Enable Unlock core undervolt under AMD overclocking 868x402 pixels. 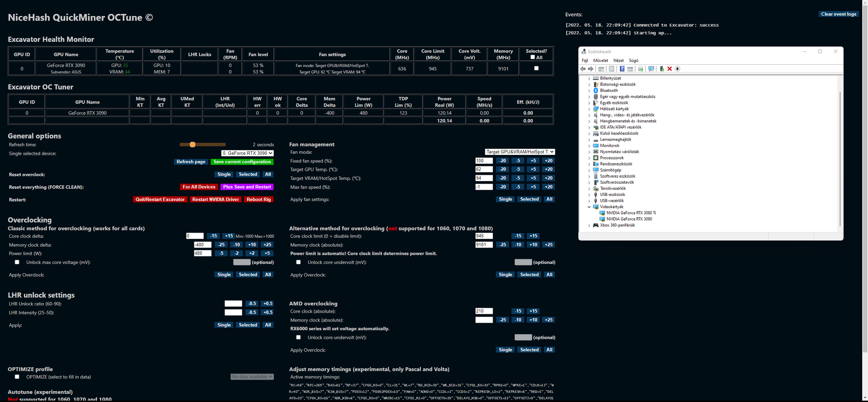(x=298, y=337)
